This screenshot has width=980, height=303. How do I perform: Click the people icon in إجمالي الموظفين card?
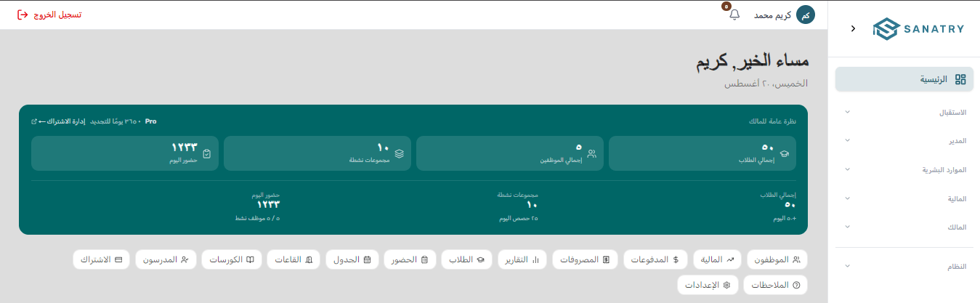coord(592,153)
